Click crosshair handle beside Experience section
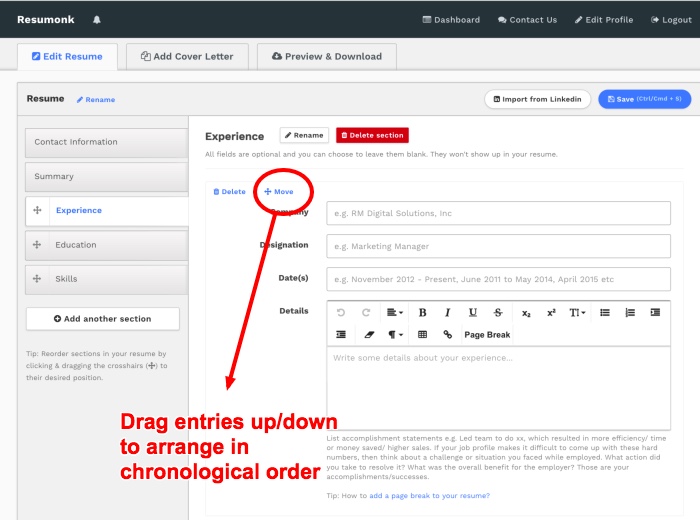The width and height of the screenshot is (700, 521). point(38,210)
